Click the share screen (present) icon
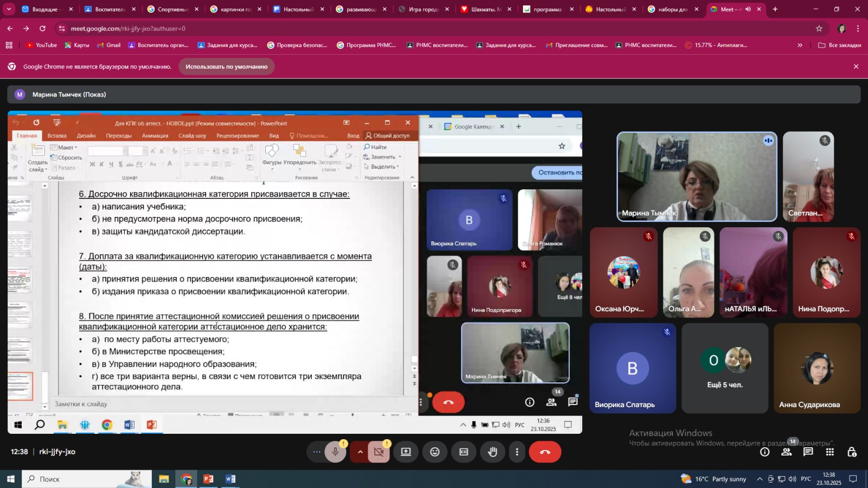Viewport: 868px width, 488px height. coord(406,452)
